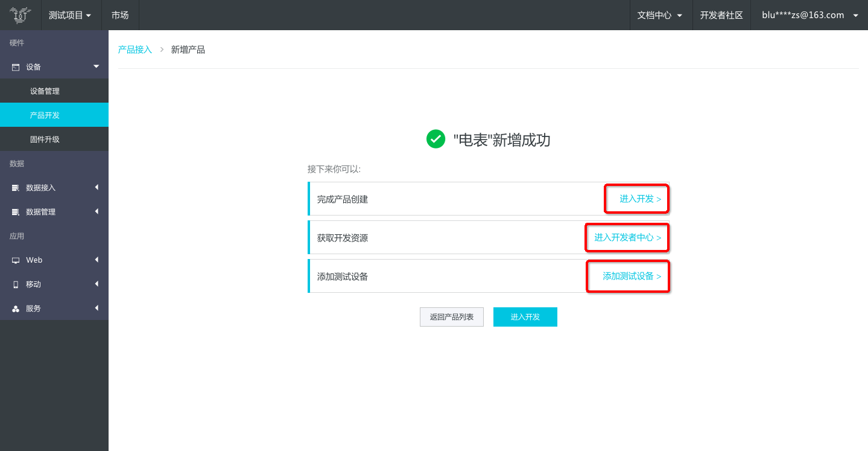Click the 数据管理 sidebar icon

coord(16,212)
